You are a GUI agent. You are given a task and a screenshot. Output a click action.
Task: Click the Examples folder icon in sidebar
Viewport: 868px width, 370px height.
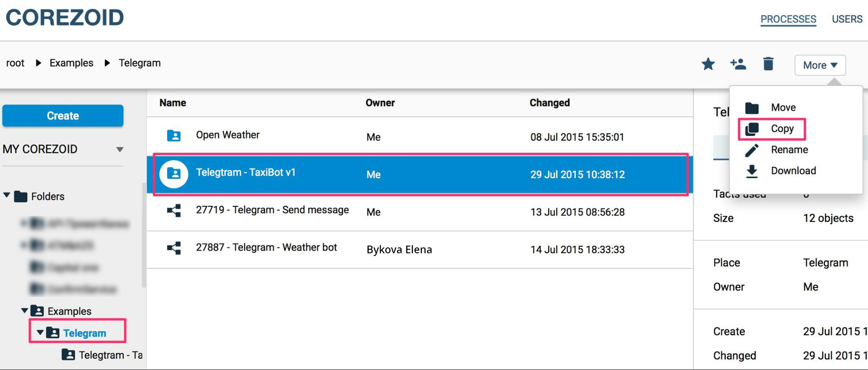pos(37,311)
